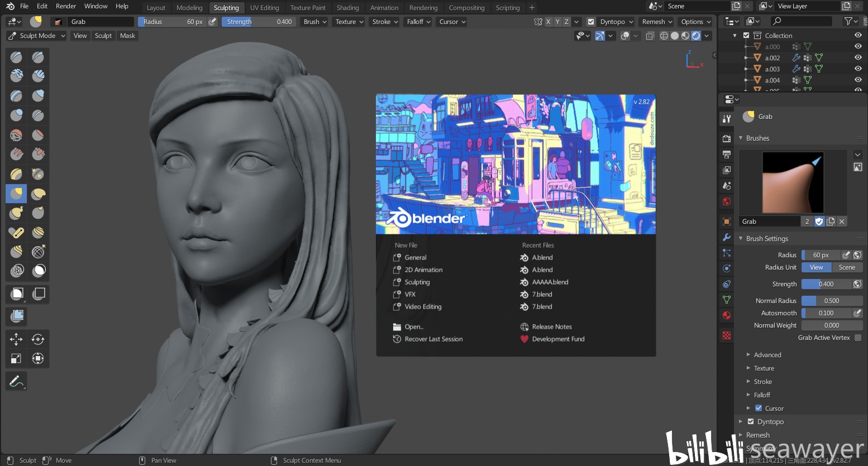The image size is (868, 466).
Task: Uncheck the Cursor panel checkbox
Action: [x=759, y=408]
